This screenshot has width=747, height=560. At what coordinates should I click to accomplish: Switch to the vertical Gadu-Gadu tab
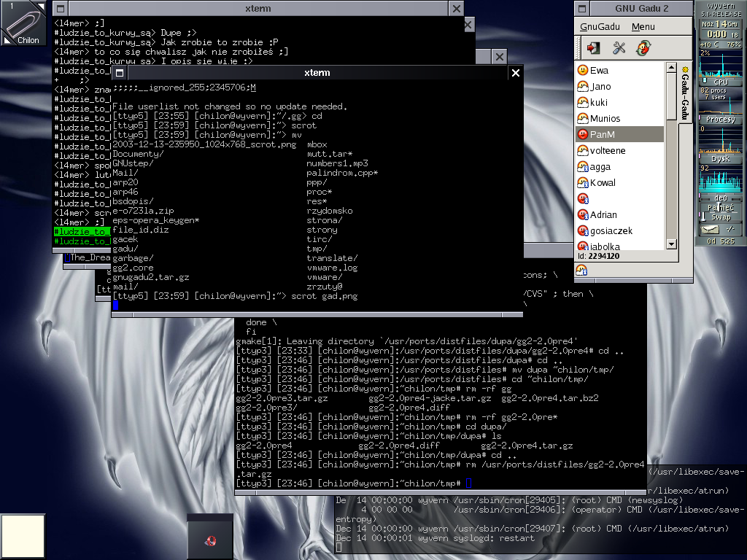[685, 93]
